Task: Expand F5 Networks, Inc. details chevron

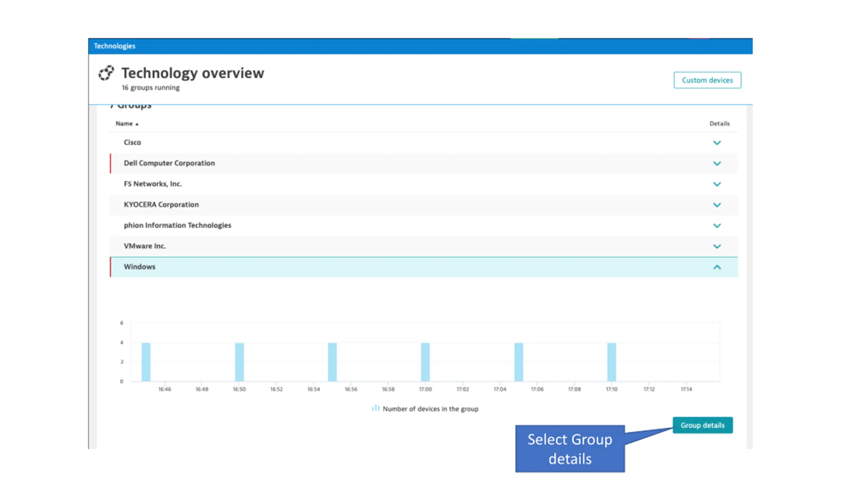Action: coord(716,184)
